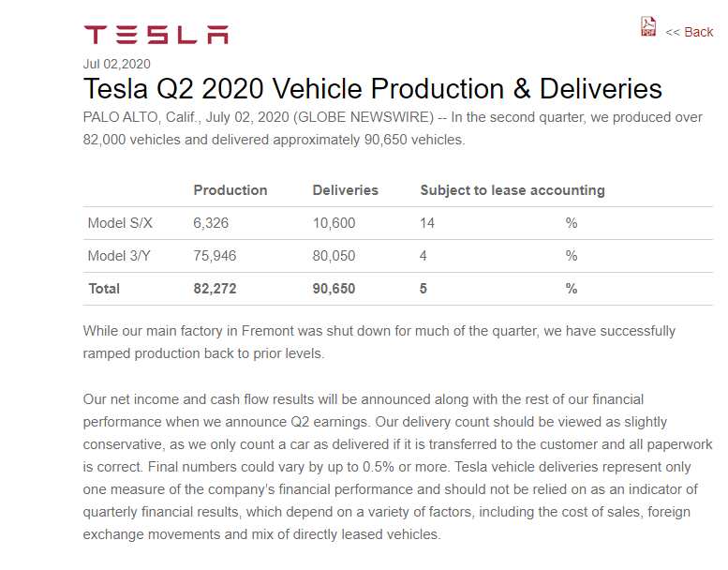This screenshot has height=570, width=728.
Task: Click the 80,050 deliveries value
Action: pyautogui.click(x=334, y=256)
